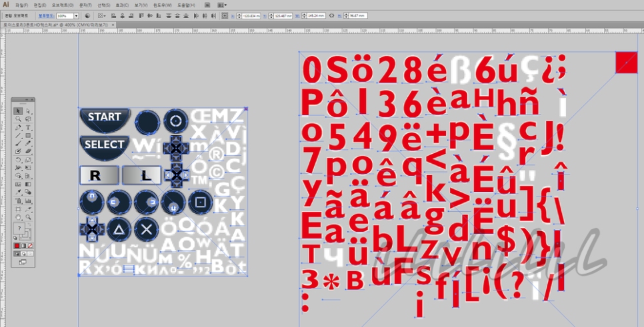Select the Gradient tool
The height and width of the screenshot is (327, 644).
click(29, 184)
